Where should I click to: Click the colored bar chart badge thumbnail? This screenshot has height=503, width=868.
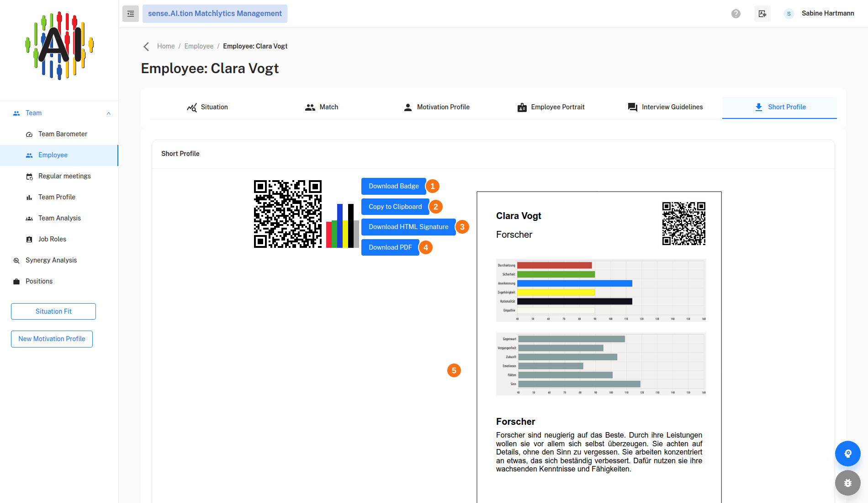pyautogui.click(x=343, y=226)
